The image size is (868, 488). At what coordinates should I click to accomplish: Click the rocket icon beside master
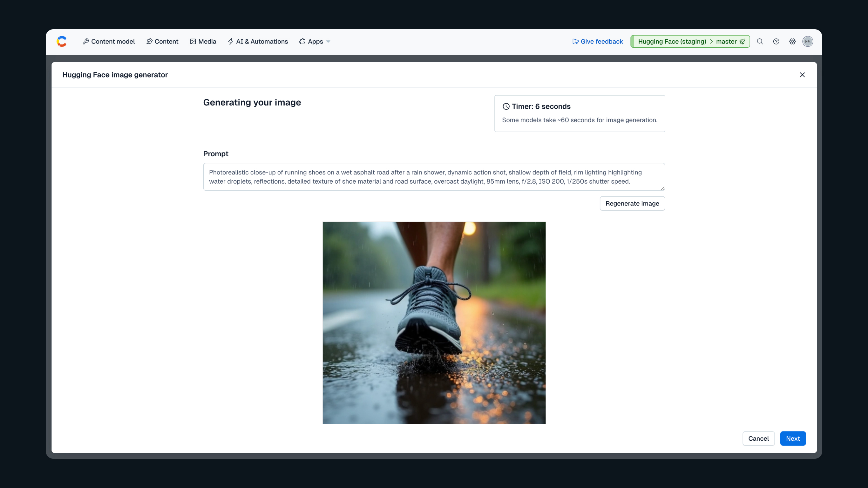(742, 41)
